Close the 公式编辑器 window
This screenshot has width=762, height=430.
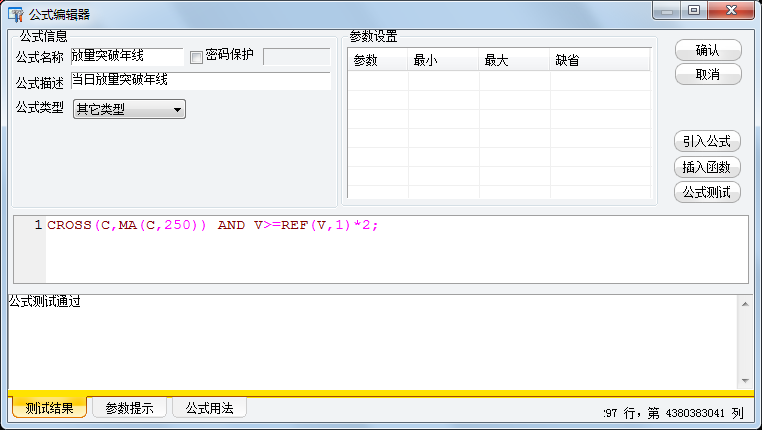[x=731, y=10]
